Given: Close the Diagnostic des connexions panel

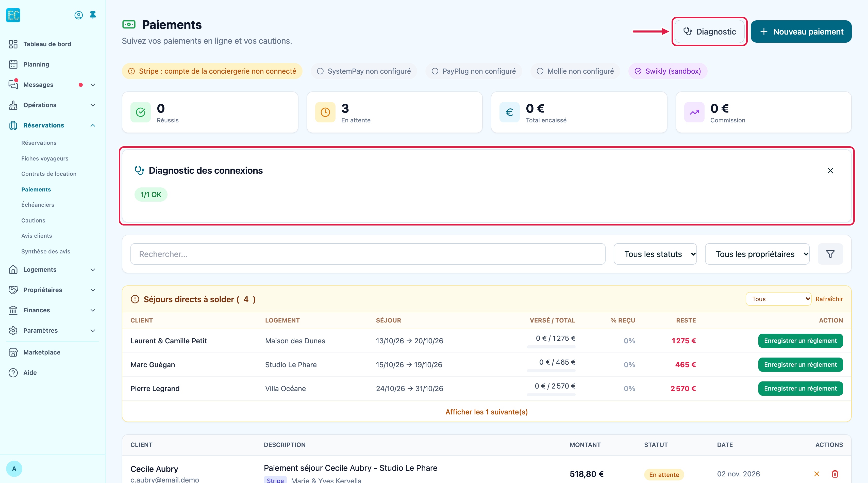Looking at the screenshot, I should click(830, 171).
